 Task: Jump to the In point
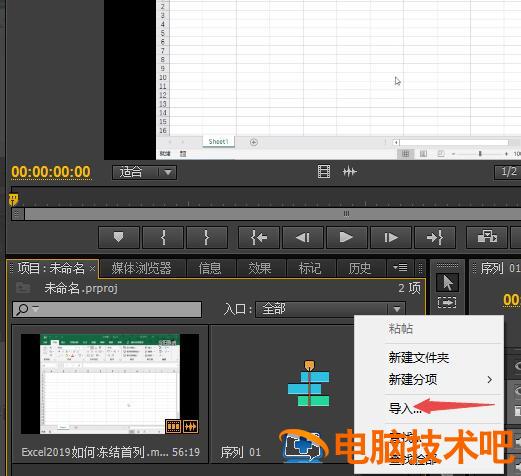259,237
